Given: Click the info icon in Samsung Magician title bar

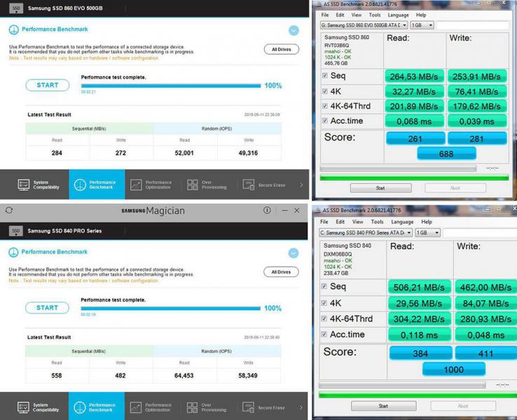Looking at the screenshot, I should 267,210.
